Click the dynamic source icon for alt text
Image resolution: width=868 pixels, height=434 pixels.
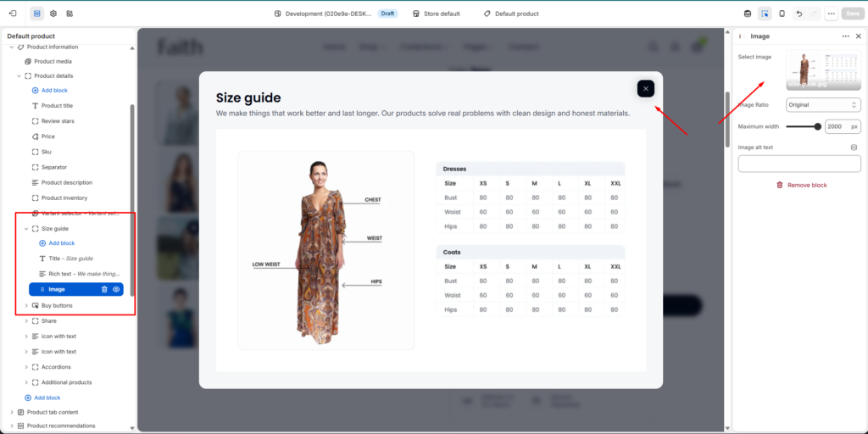pyautogui.click(x=854, y=147)
